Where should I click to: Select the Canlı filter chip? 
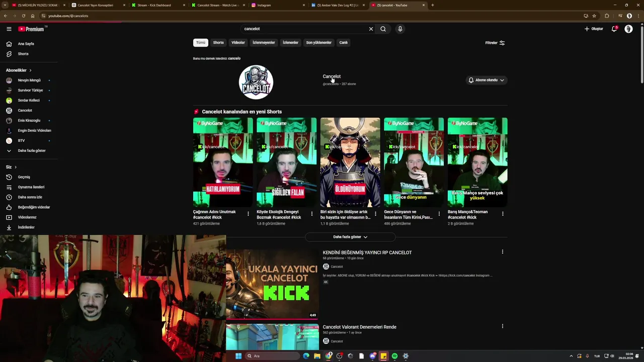(x=343, y=43)
